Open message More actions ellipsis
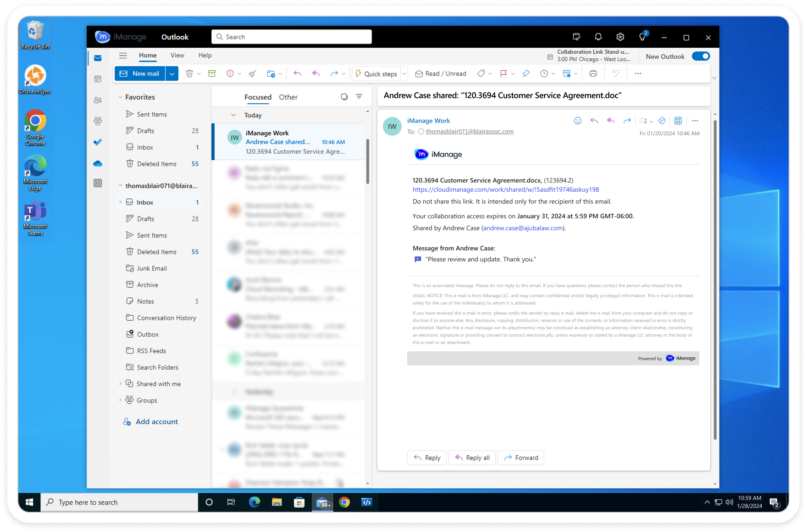 point(695,121)
